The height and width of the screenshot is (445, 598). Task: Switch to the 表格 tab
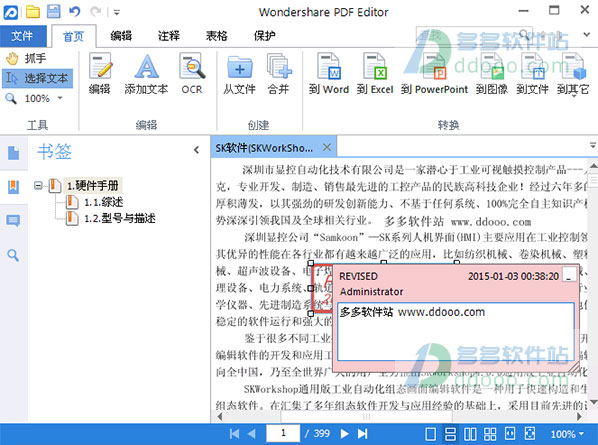[217, 36]
